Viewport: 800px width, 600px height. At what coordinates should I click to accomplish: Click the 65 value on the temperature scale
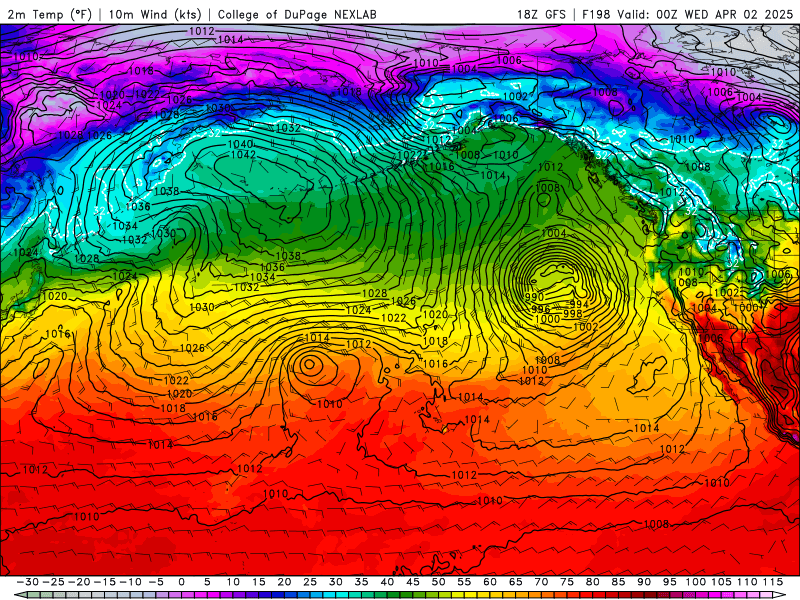(516, 582)
